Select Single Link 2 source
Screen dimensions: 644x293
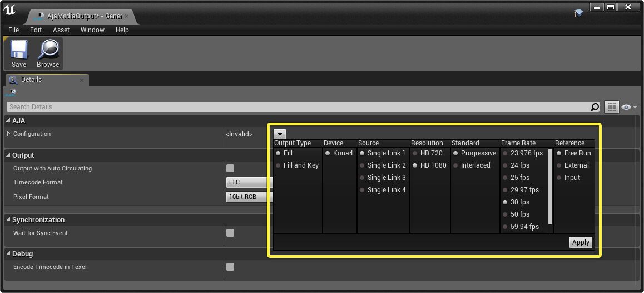coord(383,165)
